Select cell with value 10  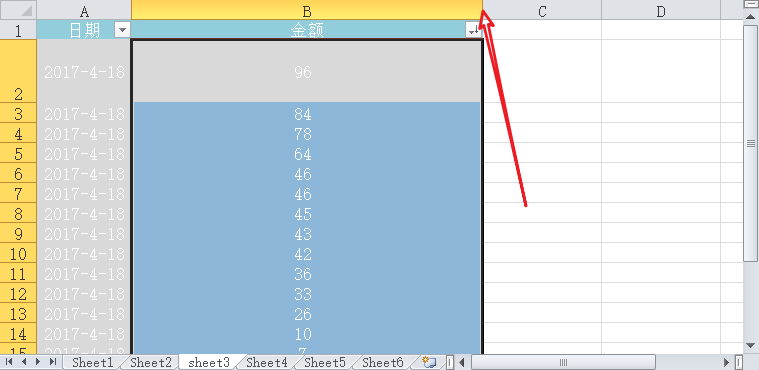(x=306, y=333)
